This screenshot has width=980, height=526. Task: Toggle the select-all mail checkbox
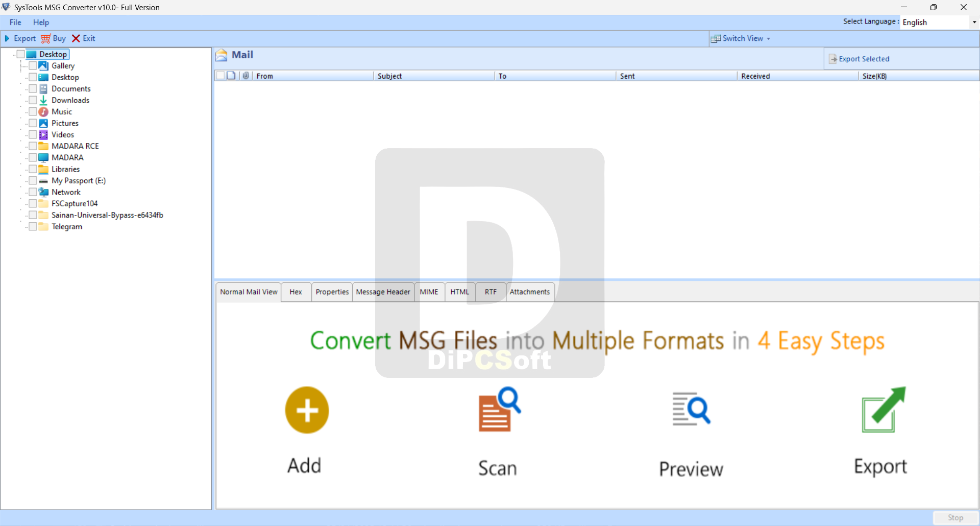(x=220, y=76)
